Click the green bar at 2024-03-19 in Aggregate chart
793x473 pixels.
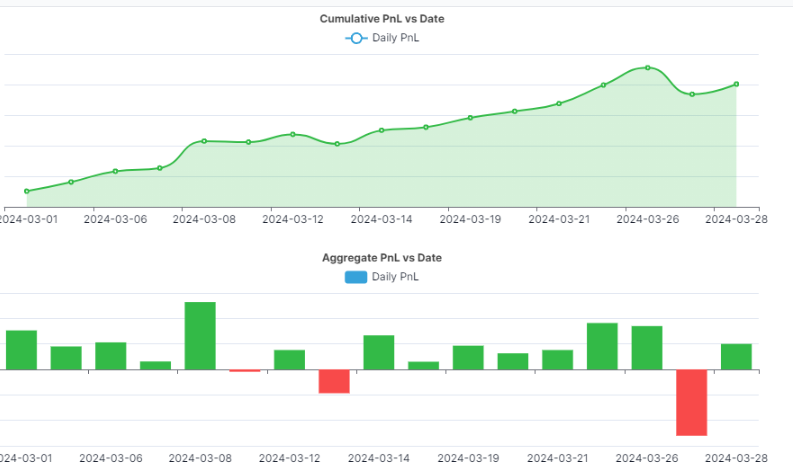(x=468, y=358)
